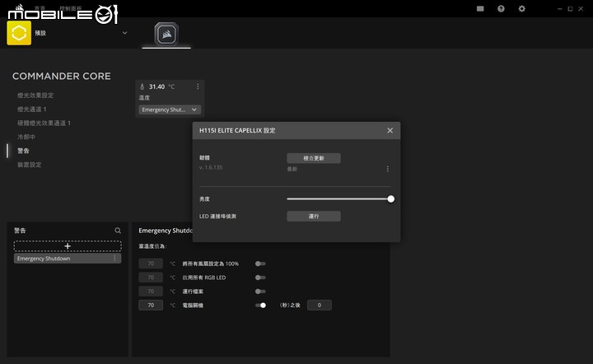Open the notifications message icon
This screenshot has width=593, height=364.
[480, 9]
